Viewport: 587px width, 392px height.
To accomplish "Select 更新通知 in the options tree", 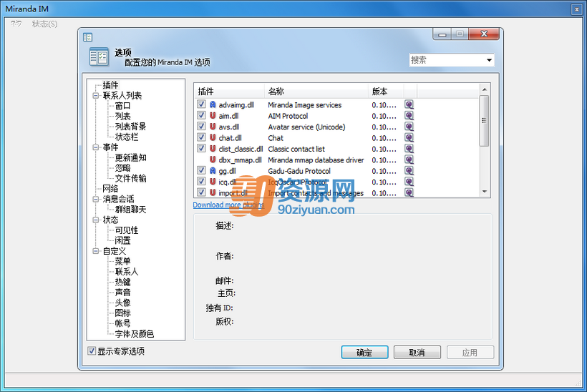I will (131, 157).
